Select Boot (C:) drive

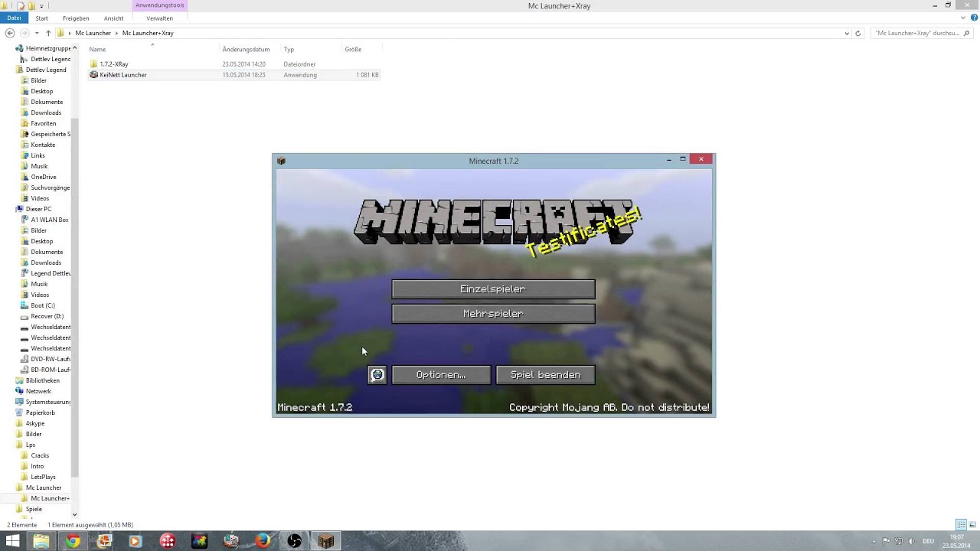pos(42,305)
